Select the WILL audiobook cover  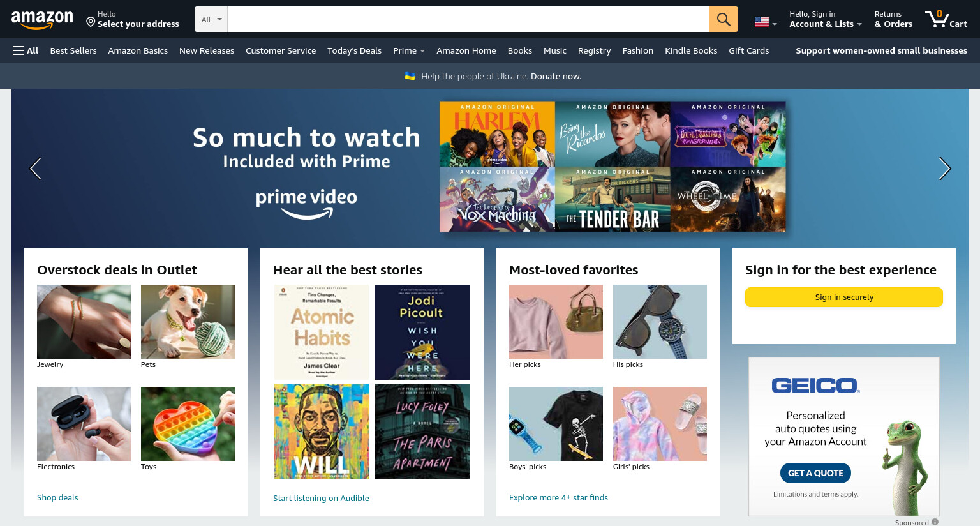pyautogui.click(x=322, y=431)
